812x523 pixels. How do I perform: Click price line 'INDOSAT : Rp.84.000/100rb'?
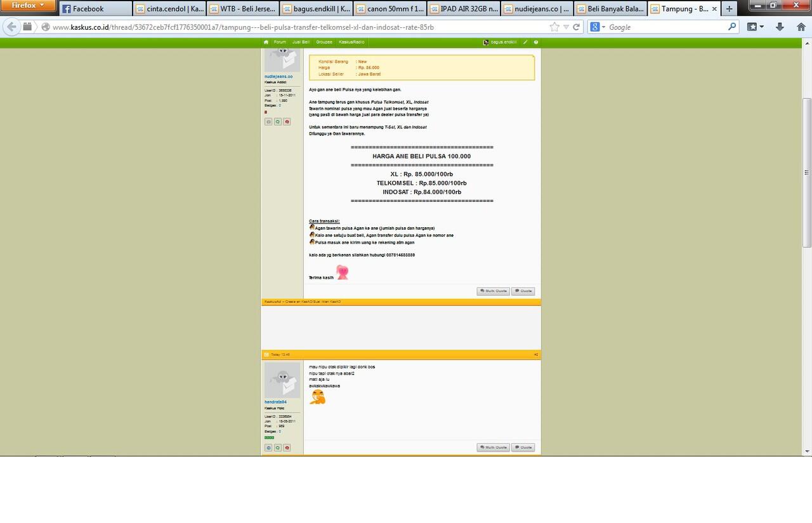click(422, 192)
